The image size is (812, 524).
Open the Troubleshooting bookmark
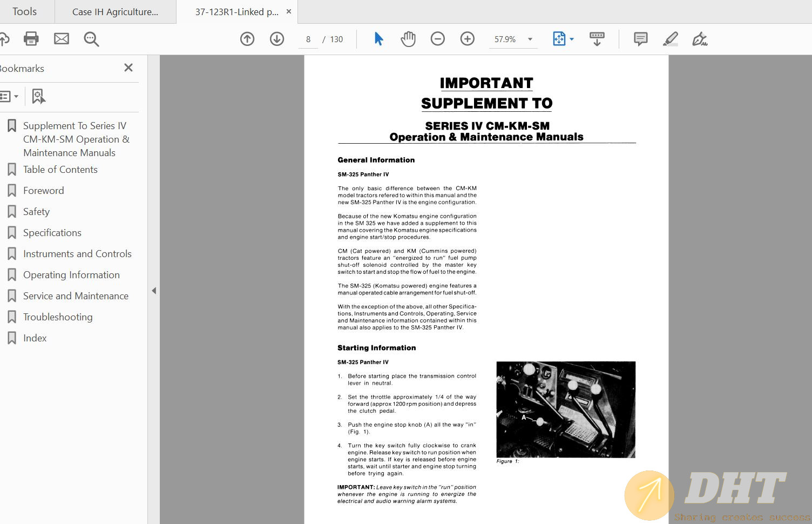pos(58,317)
